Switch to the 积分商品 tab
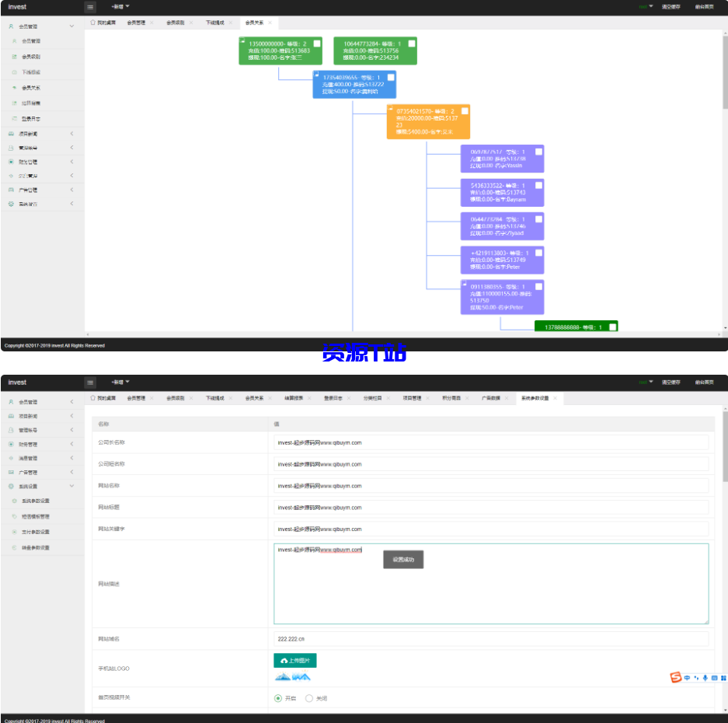 [451, 398]
